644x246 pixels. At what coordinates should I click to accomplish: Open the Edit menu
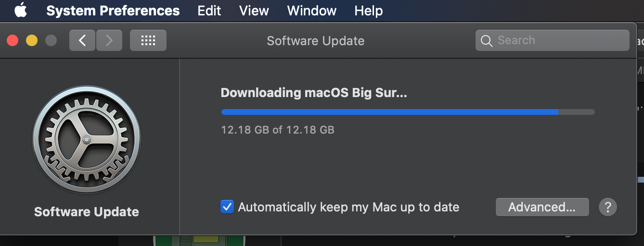(209, 11)
